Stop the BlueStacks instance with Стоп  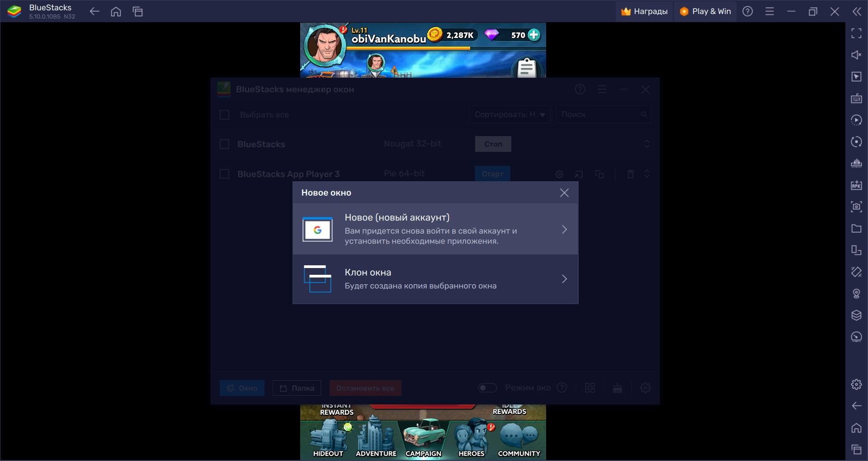click(493, 144)
